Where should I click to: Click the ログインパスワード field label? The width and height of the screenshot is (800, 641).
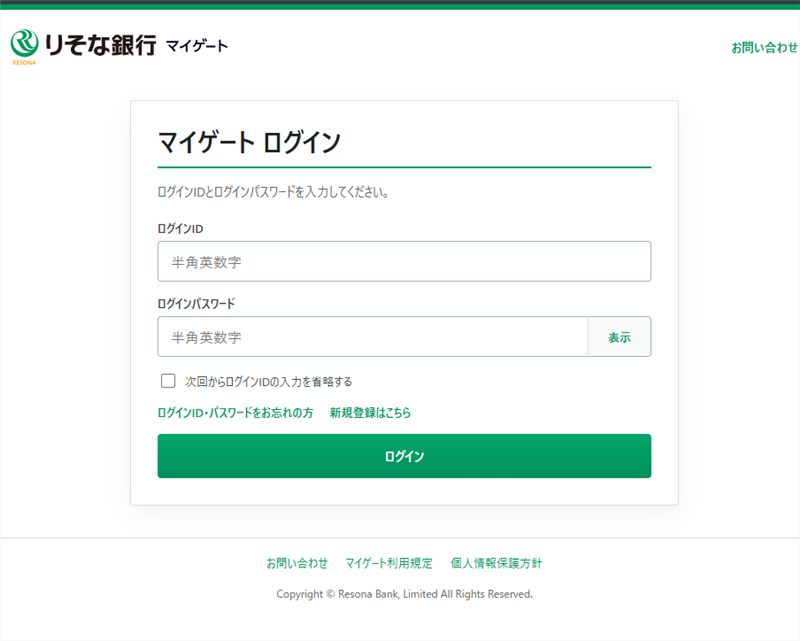(196, 303)
